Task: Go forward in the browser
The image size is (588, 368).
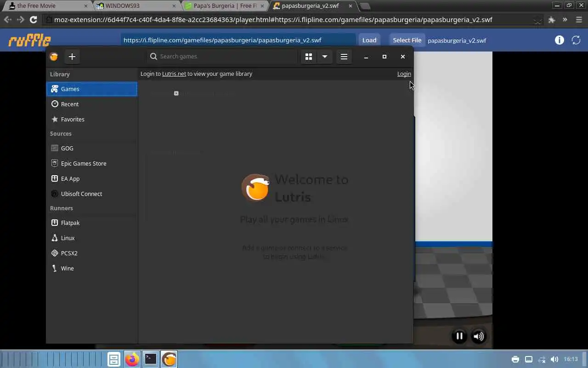Action: 20,20
